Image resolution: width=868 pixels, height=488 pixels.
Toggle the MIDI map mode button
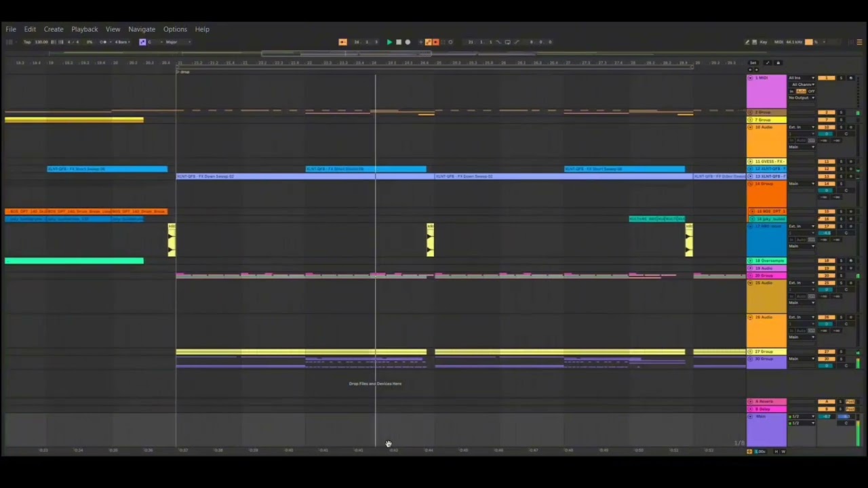tap(778, 42)
